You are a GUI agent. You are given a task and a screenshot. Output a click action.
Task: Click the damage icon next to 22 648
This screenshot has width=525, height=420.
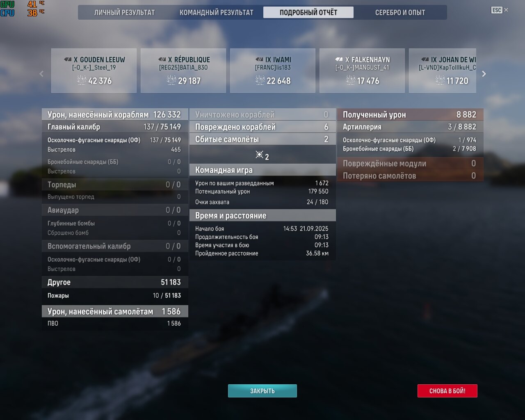tap(260, 80)
